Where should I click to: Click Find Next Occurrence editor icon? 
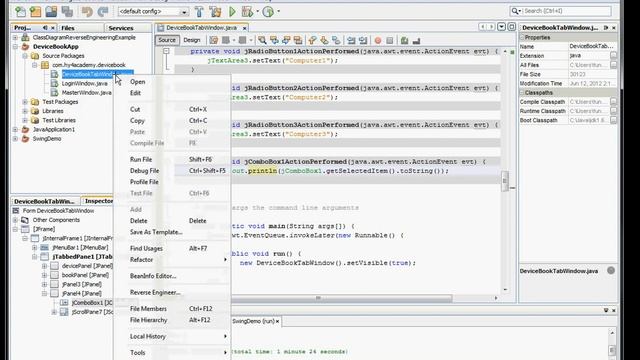click(x=286, y=40)
